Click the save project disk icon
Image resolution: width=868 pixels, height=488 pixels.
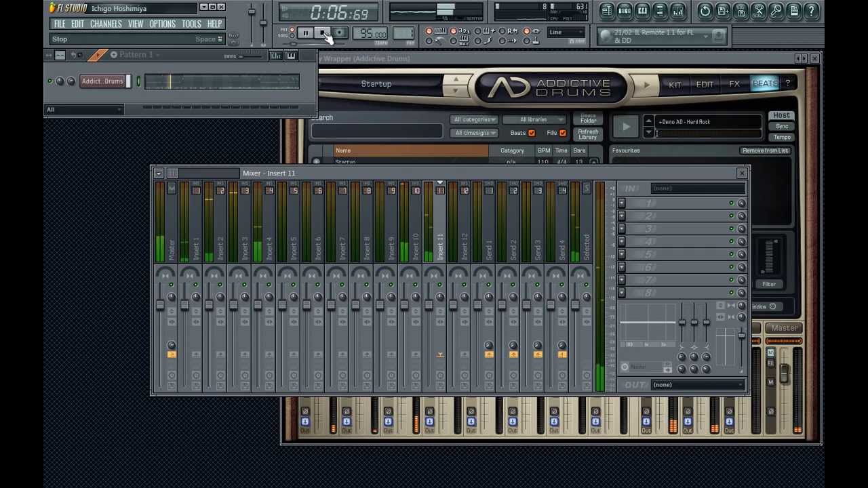coord(741,11)
